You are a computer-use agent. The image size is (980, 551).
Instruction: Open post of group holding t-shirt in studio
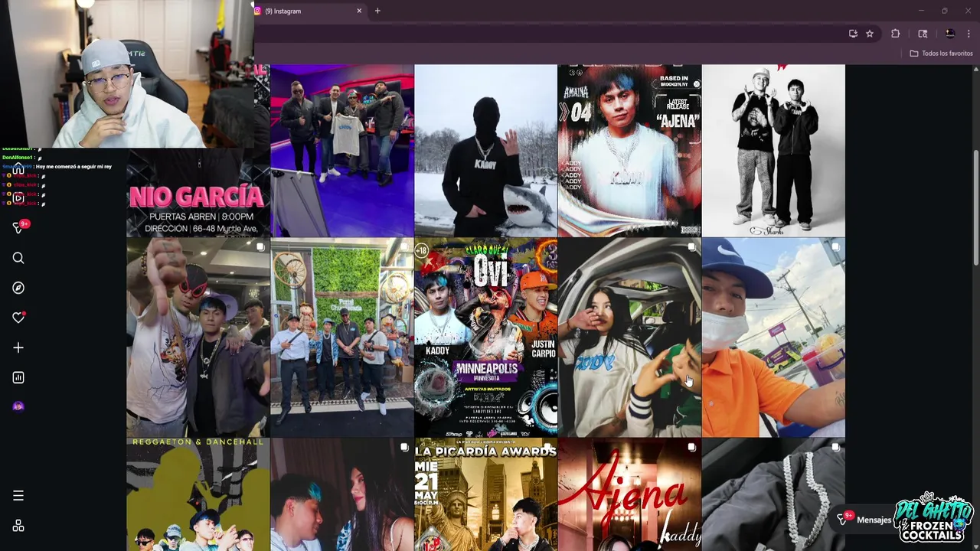point(341,150)
